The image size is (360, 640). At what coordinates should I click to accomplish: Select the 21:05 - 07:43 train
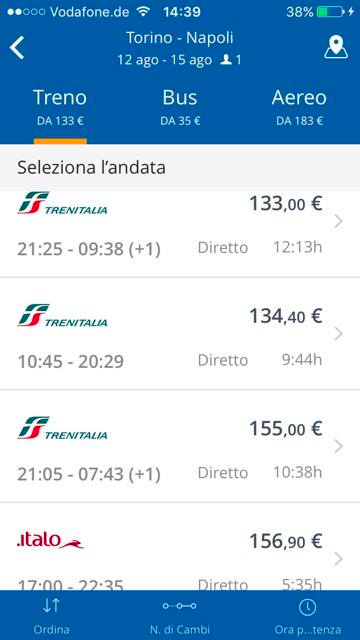(180, 446)
